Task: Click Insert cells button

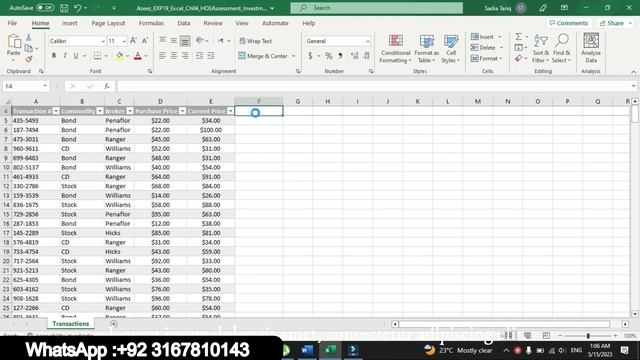Action: (482, 37)
